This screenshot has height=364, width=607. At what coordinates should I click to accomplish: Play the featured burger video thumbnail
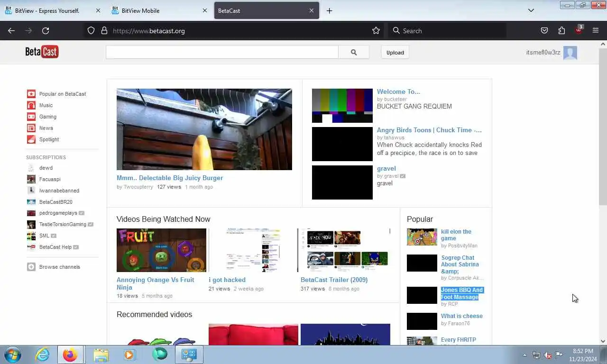[x=204, y=129]
